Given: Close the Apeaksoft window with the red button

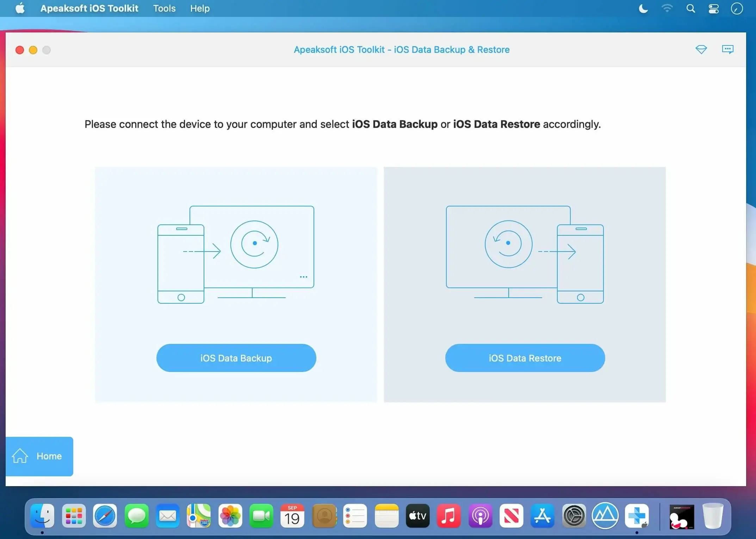Looking at the screenshot, I should pyautogui.click(x=20, y=50).
